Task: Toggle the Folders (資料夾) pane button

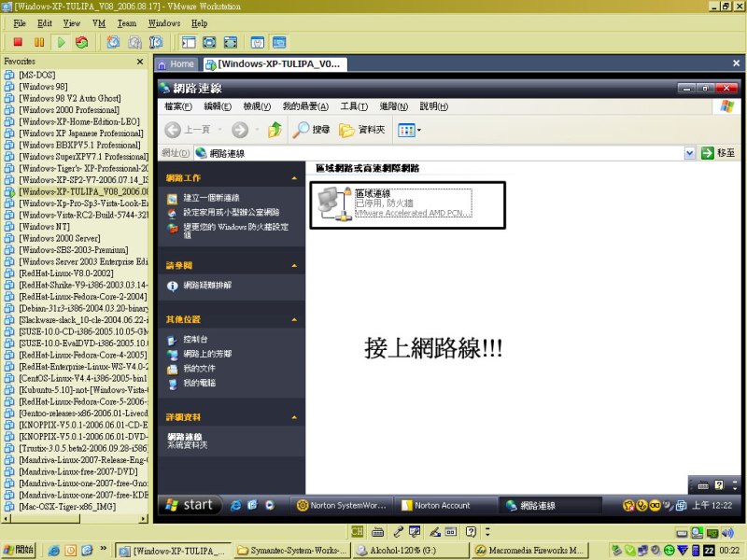Action: pos(361,130)
